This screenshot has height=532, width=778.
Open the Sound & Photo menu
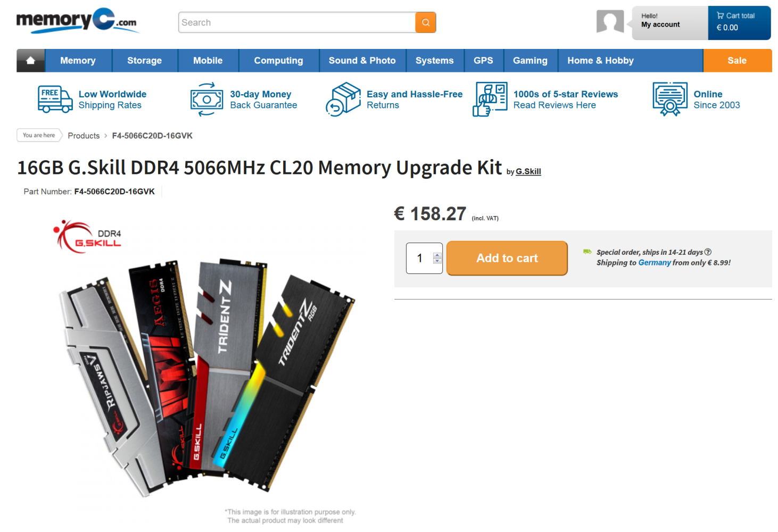click(362, 61)
